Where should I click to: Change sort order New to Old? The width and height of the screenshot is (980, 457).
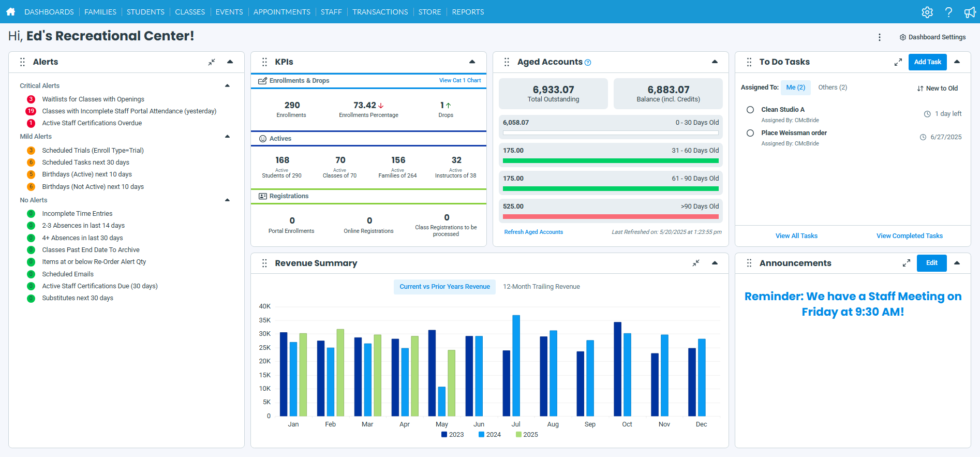[x=937, y=89]
